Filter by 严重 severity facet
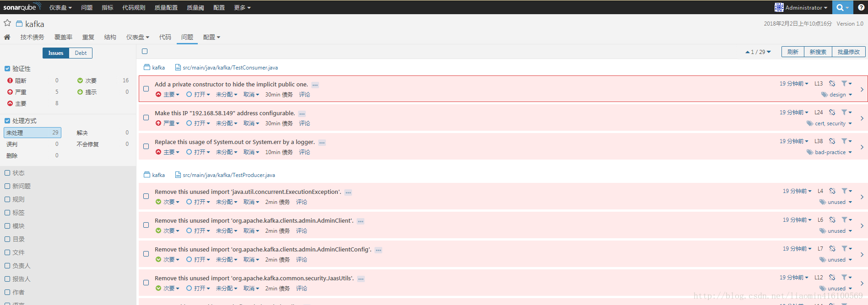The image size is (868, 305). tap(33, 92)
